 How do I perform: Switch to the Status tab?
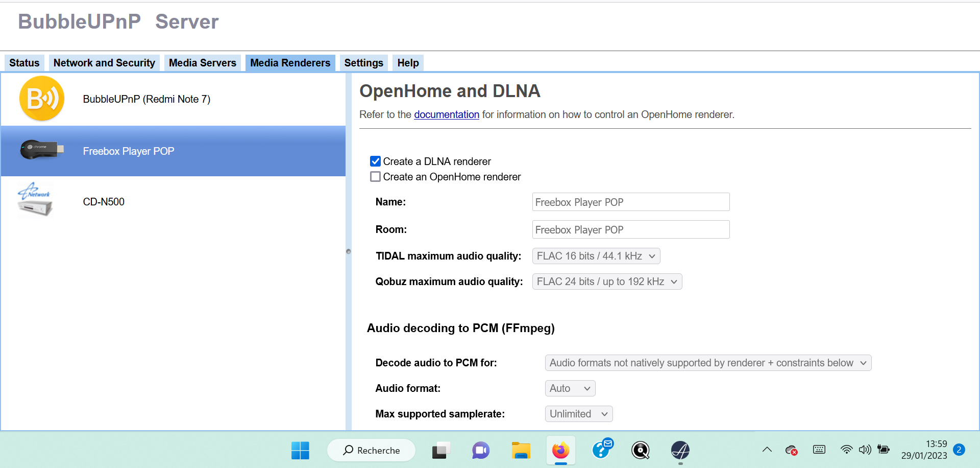point(24,63)
